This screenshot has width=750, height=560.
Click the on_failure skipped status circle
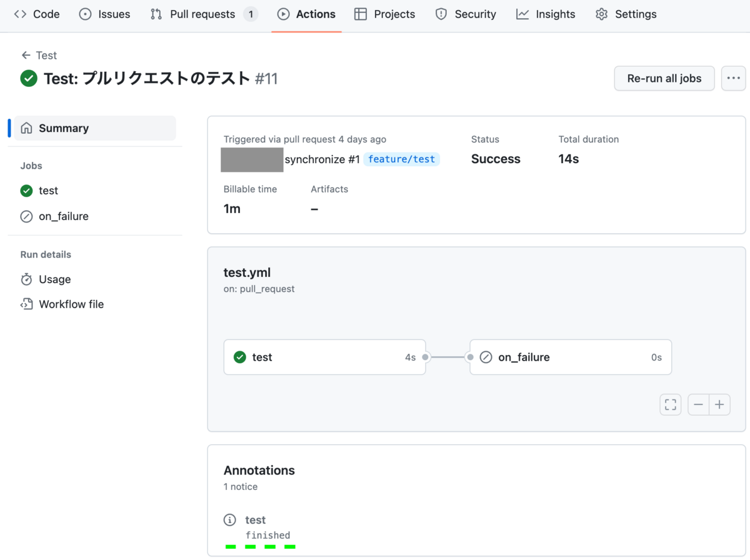(x=486, y=357)
